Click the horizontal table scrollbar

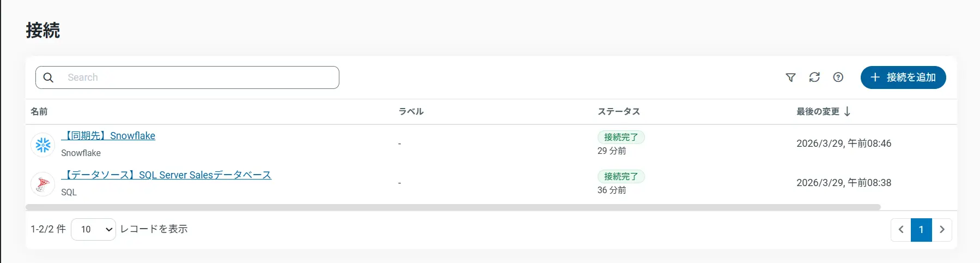[x=452, y=207]
